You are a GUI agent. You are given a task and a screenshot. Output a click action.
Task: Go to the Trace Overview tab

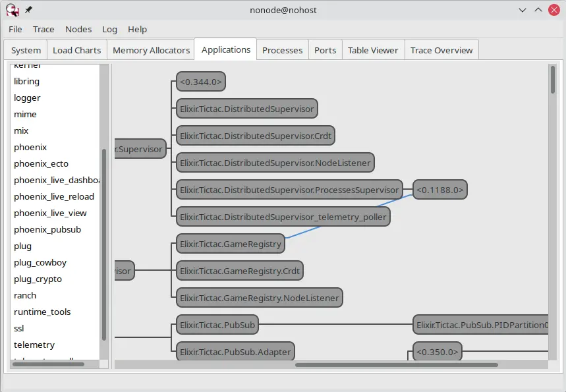pyautogui.click(x=441, y=50)
